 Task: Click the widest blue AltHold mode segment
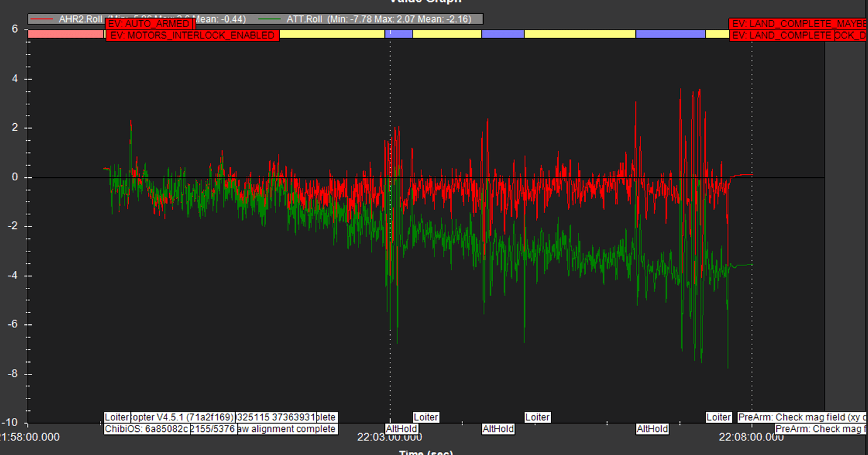[670, 34]
